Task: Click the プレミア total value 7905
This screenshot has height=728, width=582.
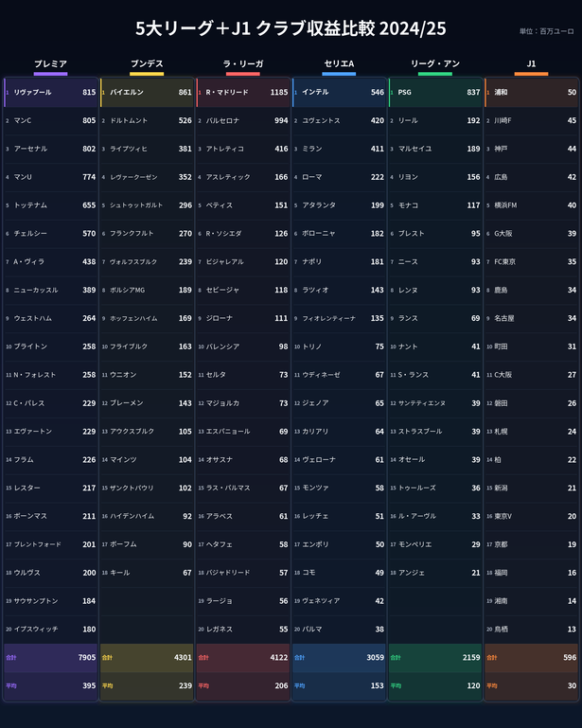Action: (87, 657)
